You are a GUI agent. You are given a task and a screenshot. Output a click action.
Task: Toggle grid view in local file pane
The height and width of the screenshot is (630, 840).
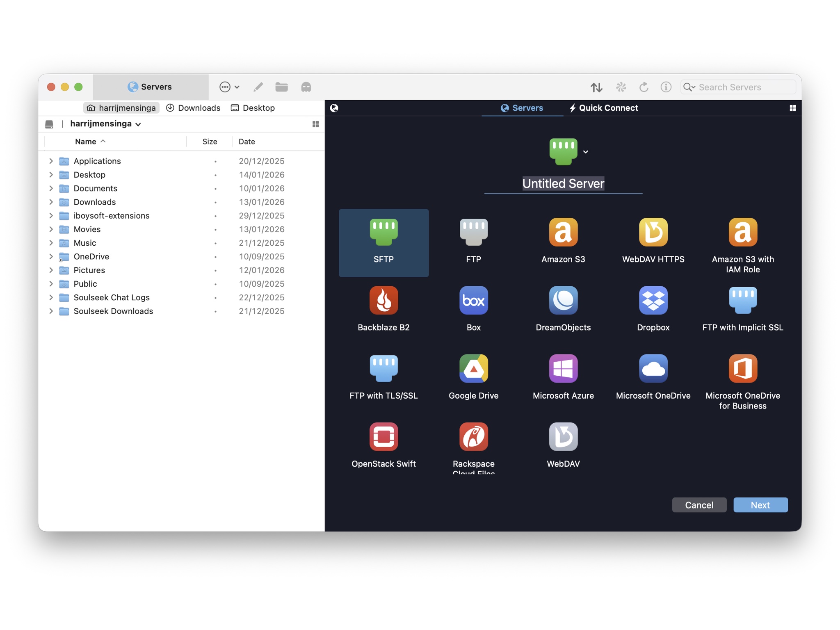coord(315,124)
